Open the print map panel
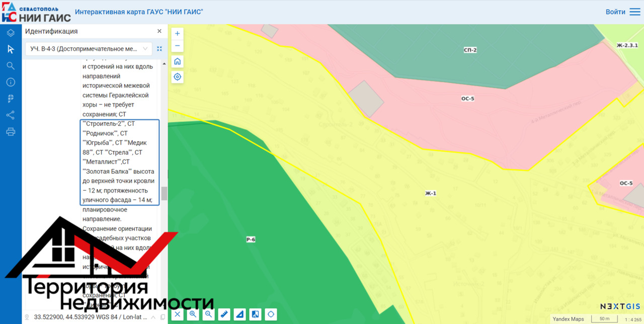 (11, 132)
